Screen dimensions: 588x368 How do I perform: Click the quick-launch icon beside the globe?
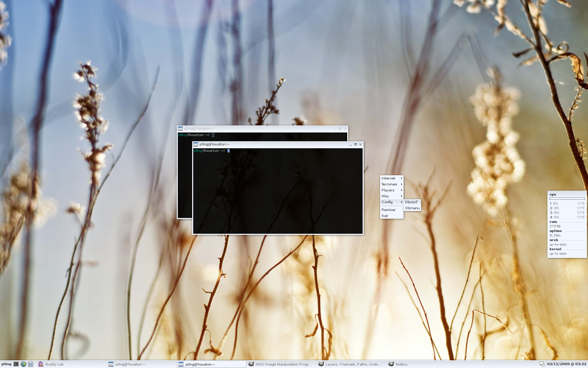[31, 364]
